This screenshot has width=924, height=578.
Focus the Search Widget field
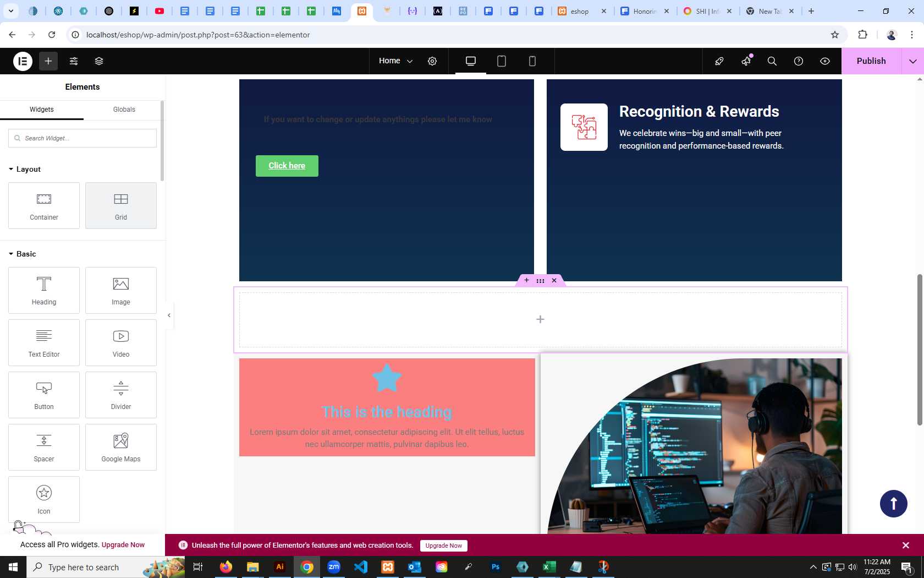(82, 138)
